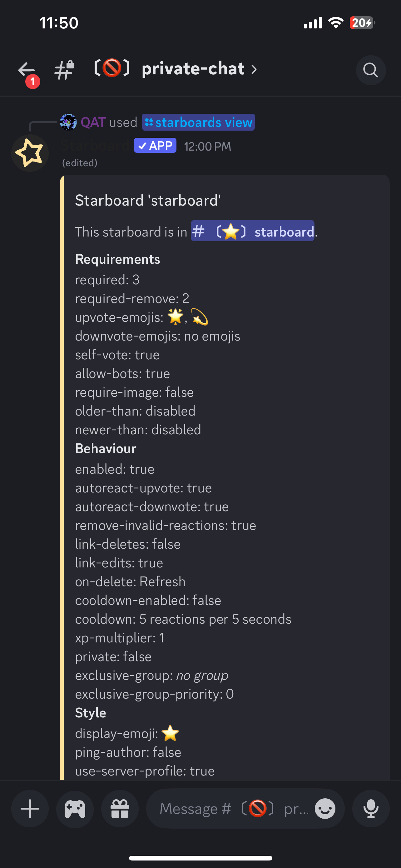Tap the Starboard 'starboard' embed title

(x=148, y=201)
